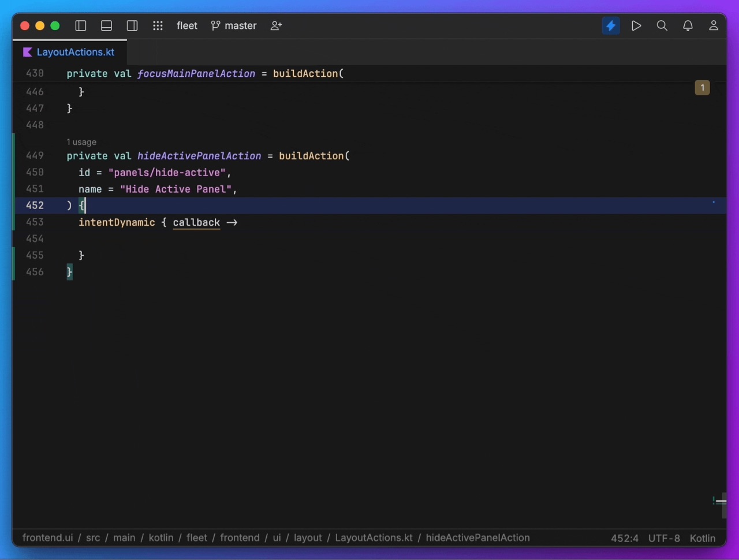Viewport: 739px width, 560px height.
Task: Open search with the magnifier icon
Action: click(x=662, y=25)
